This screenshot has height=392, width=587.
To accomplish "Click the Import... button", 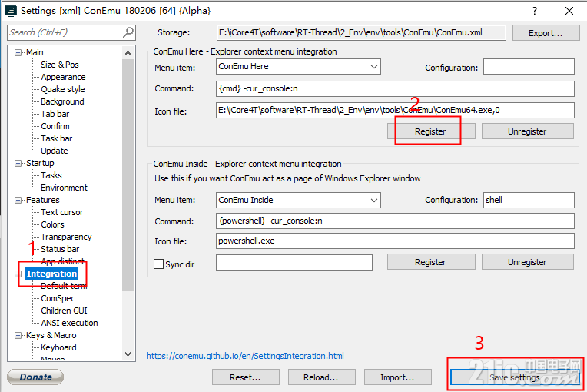I will 397,377.
